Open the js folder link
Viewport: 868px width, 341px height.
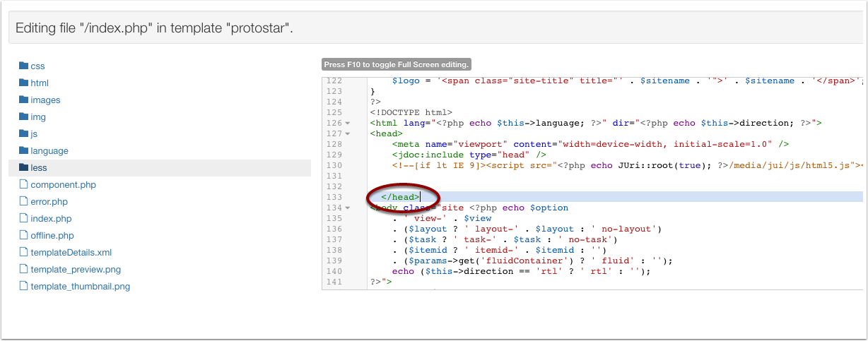click(34, 134)
